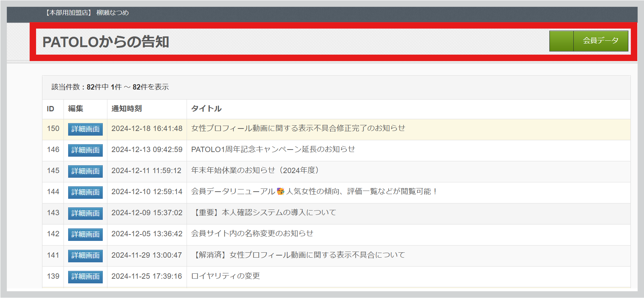
Task: Open 詳細画面 for notice ID 141
Action: click(85, 256)
